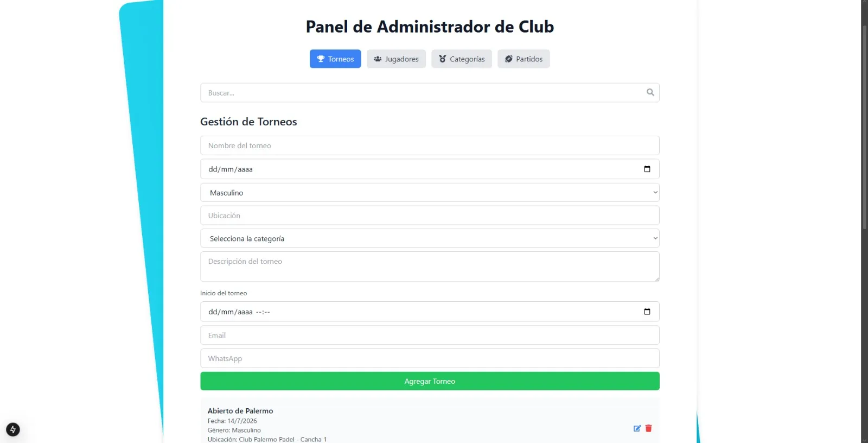Click the Fecha: 14/7/2026 text
Screen dimensions: 868x443
point(232,421)
